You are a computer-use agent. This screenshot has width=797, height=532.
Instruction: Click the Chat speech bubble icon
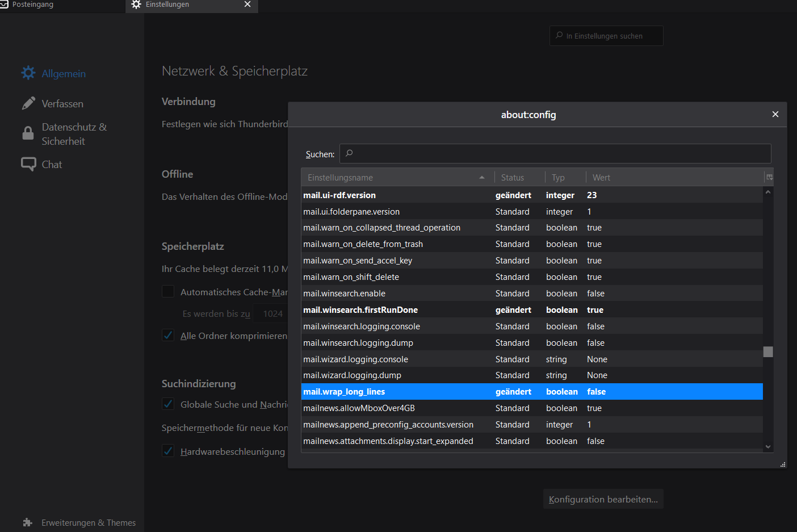(28, 164)
